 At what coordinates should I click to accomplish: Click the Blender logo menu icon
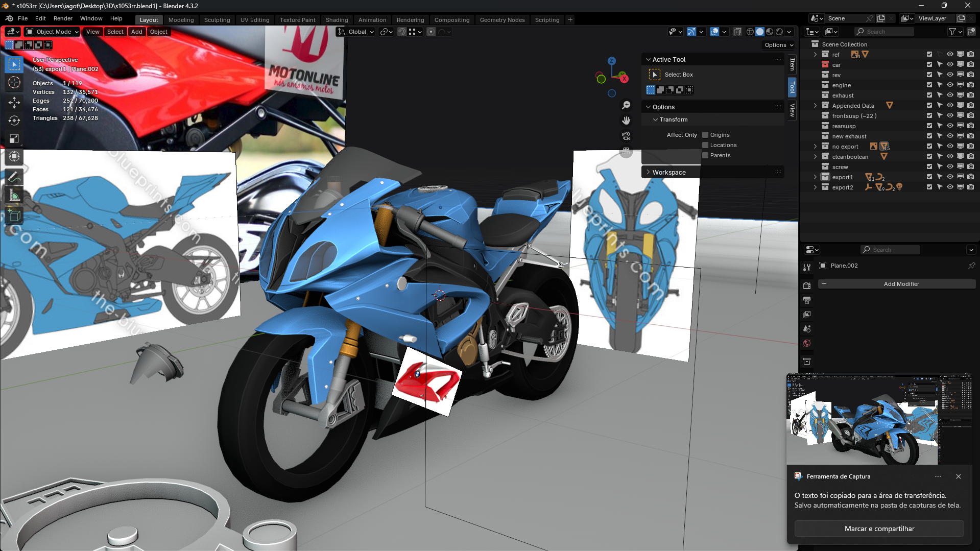pyautogui.click(x=9, y=18)
